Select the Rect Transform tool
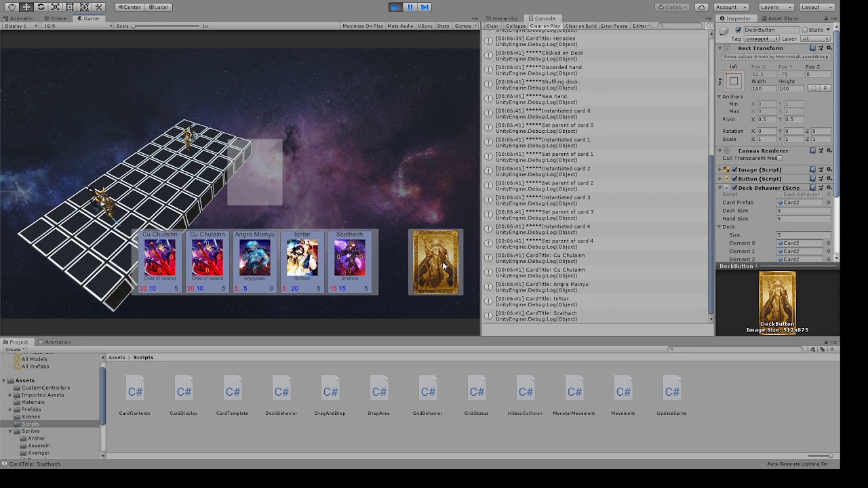The image size is (868, 488). [69, 7]
